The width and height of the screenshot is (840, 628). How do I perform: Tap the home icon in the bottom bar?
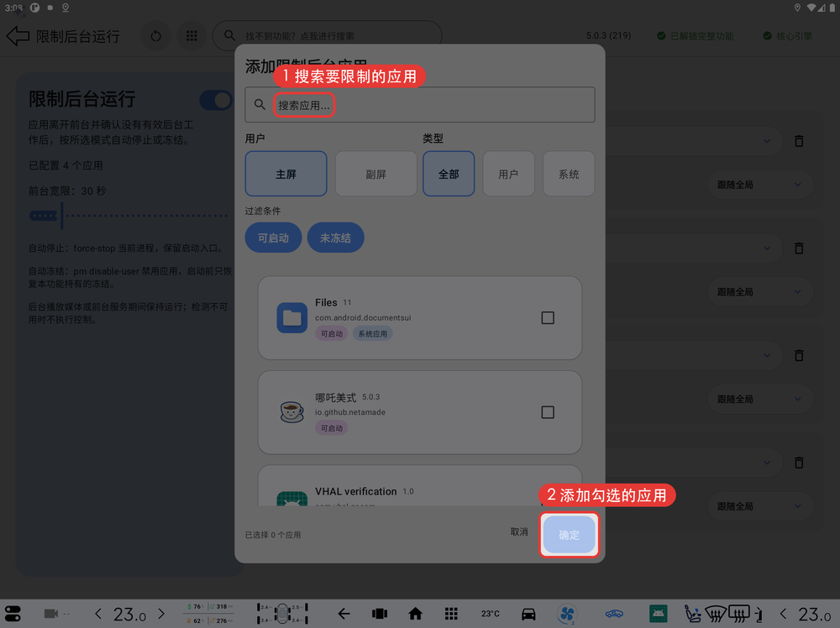415,614
